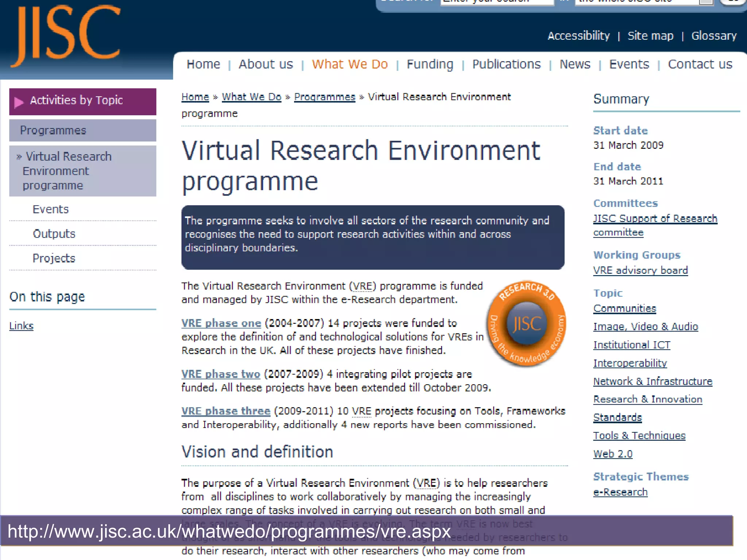The image size is (747, 560).
Task: Click the Links anchor under On this page
Action: click(x=21, y=326)
